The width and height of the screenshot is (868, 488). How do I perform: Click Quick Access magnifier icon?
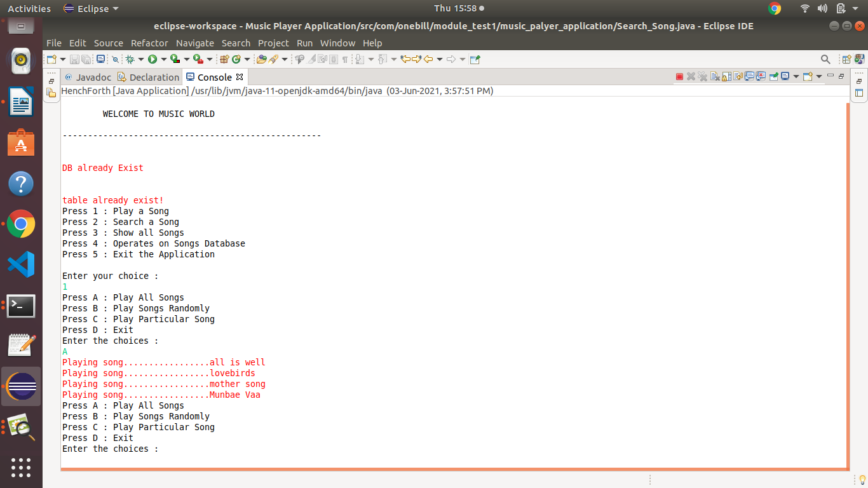[825, 59]
